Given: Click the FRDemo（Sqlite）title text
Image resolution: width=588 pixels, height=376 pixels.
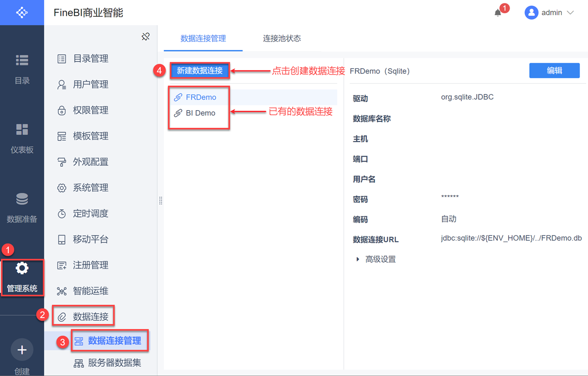Looking at the screenshot, I should click(380, 71).
